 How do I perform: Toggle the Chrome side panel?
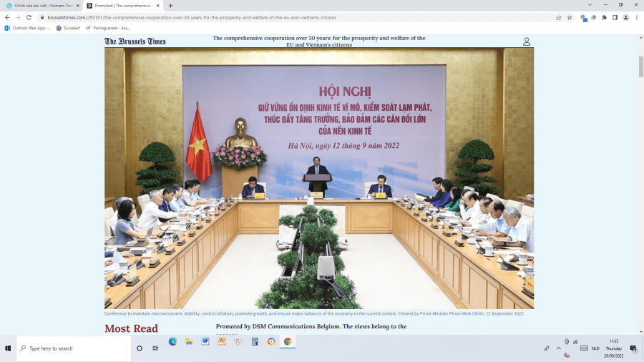coord(615,17)
